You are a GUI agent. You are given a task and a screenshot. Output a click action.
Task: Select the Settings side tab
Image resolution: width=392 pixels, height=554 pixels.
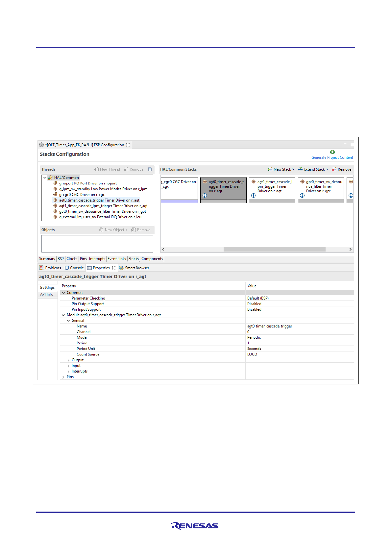click(48, 288)
